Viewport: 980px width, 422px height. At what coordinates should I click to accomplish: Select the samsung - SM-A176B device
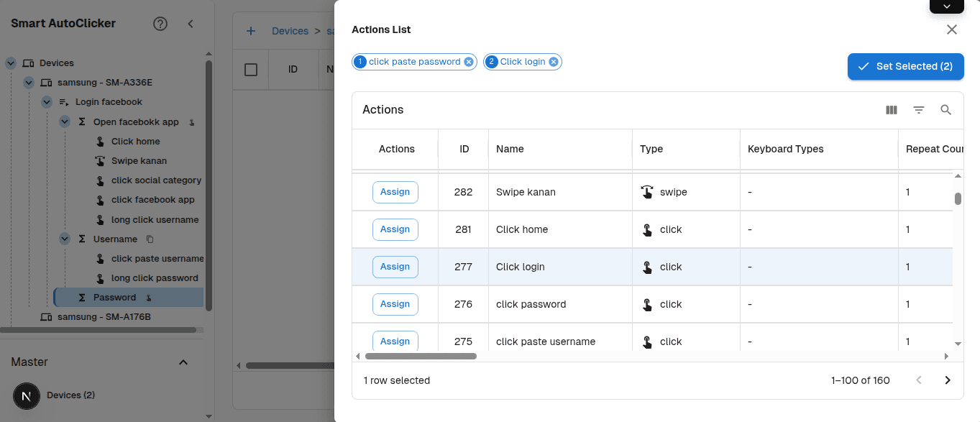(x=104, y=317)
